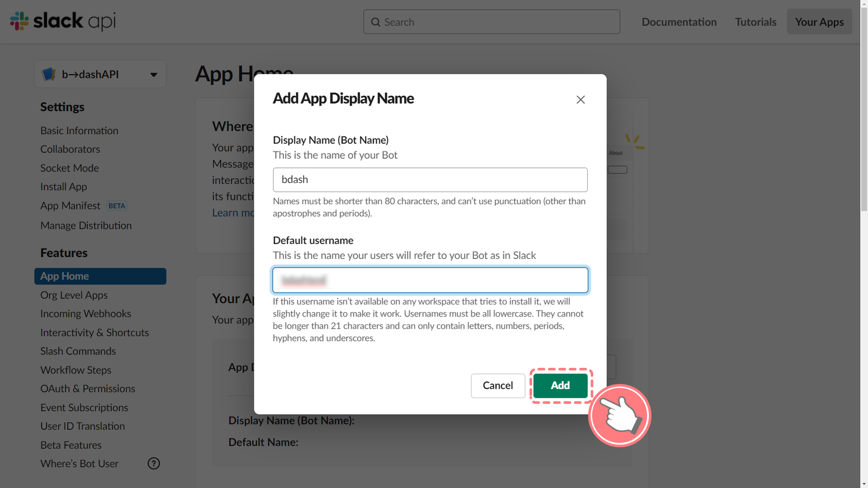Viewport: 868px width, 488px height.
Task: Go to OAuth & Permissions
Action: 87,389
